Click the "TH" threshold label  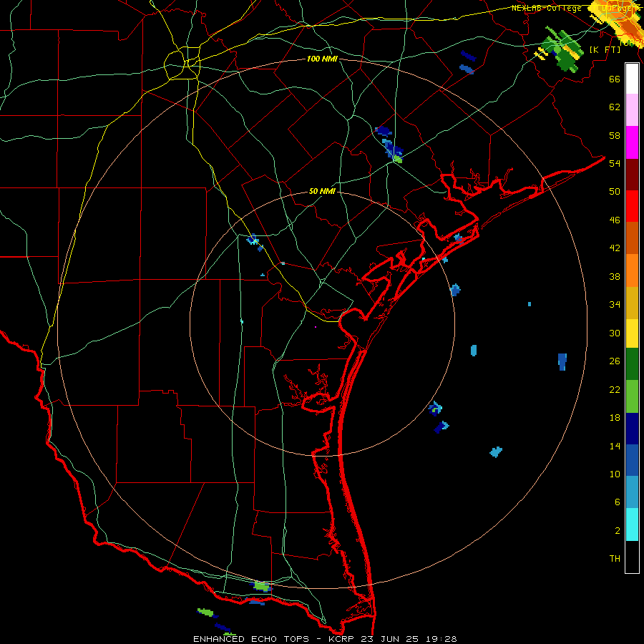[x=615, y=559]
